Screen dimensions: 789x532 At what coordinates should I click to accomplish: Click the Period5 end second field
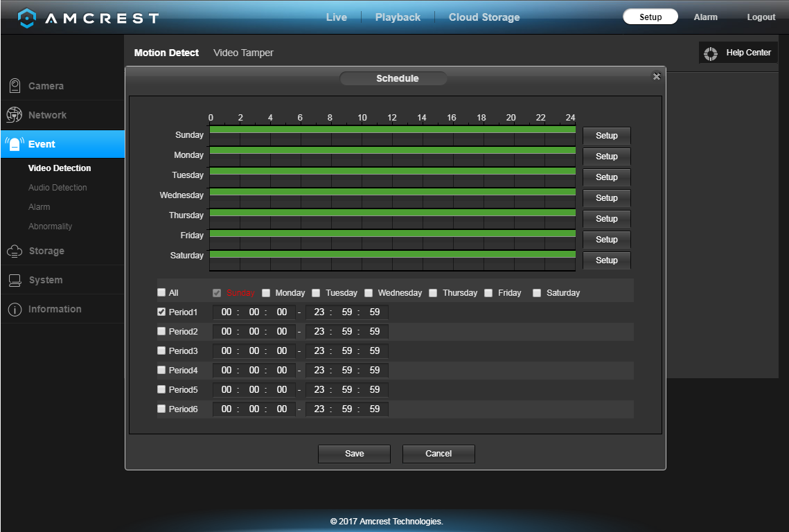[374, 389]
